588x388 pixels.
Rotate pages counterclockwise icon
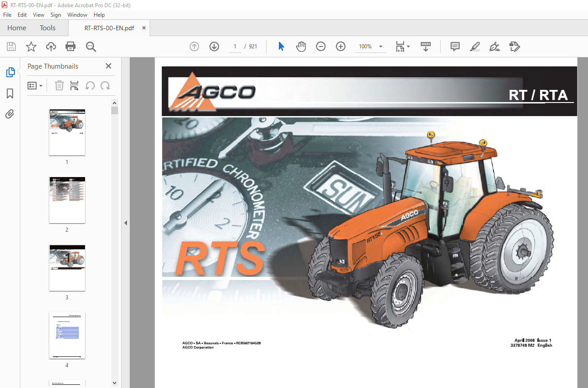[x=90, y=85]
